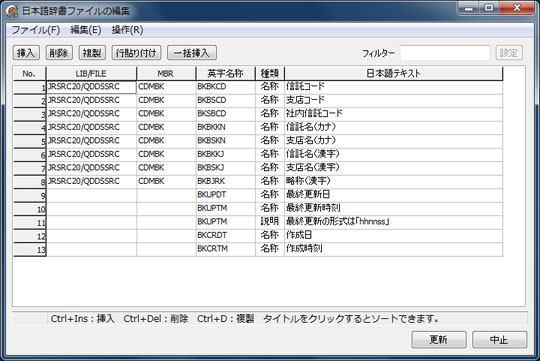
Task: Click the 削除 button
Action: click(x=59, y=53)
